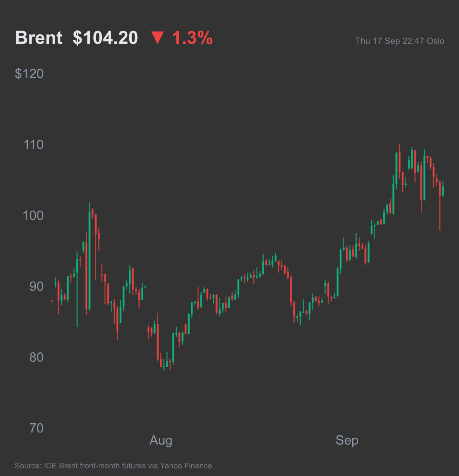
Task: Click the 100 y-axis label
Action: 33,215
